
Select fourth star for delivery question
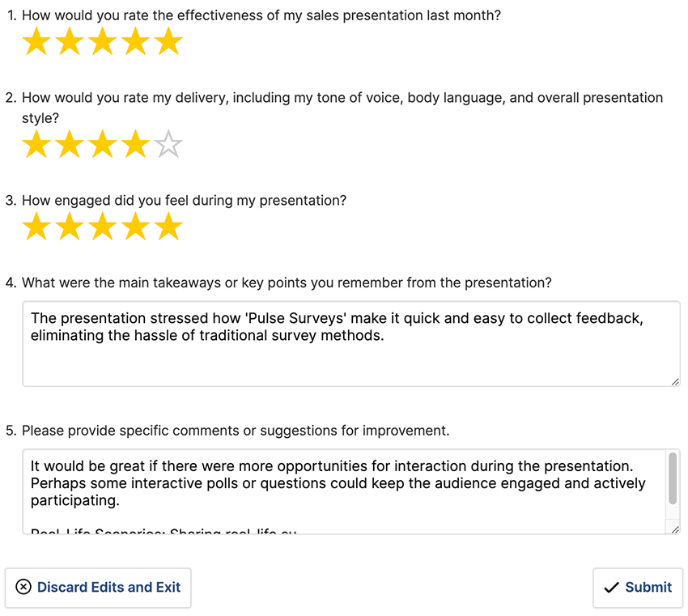click(136, 144)
